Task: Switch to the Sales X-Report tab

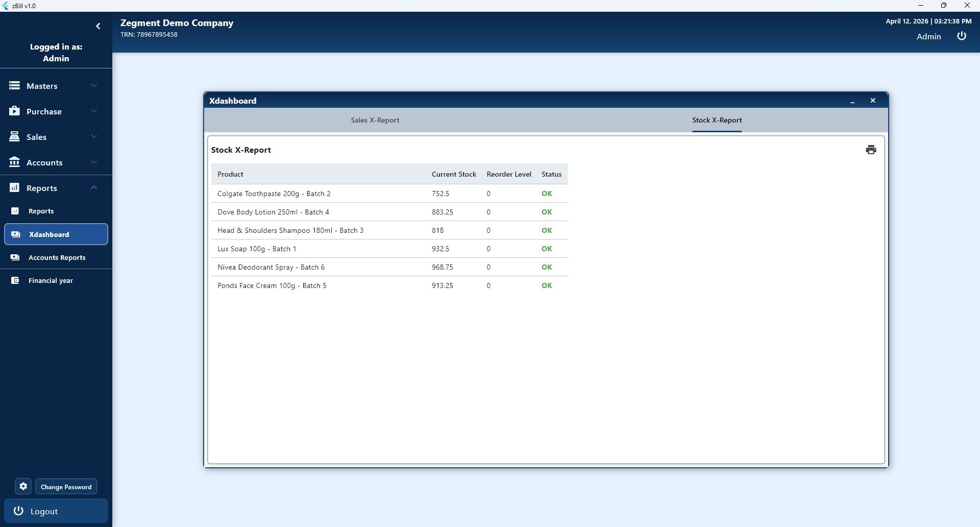Action: coord(375,120)
